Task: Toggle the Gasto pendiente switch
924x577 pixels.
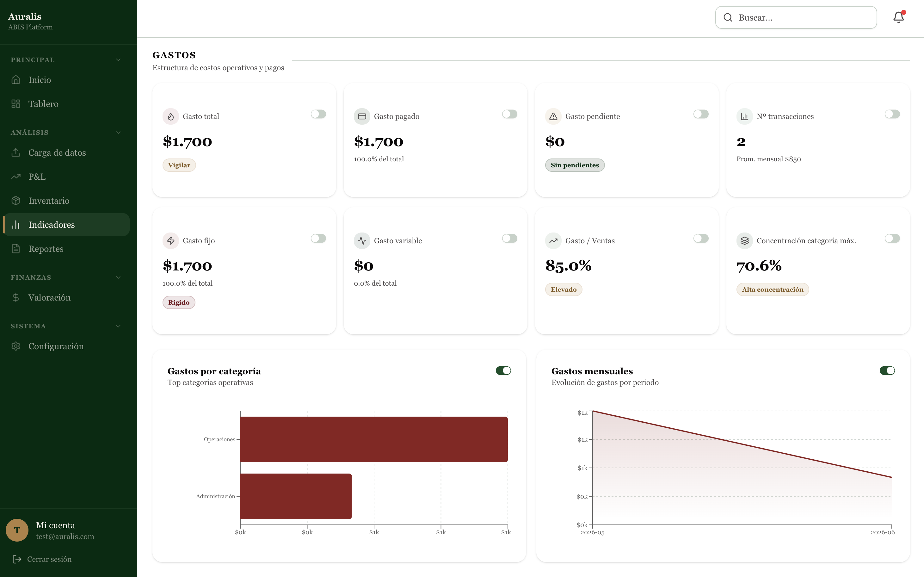Action: [x=701, y=114]
